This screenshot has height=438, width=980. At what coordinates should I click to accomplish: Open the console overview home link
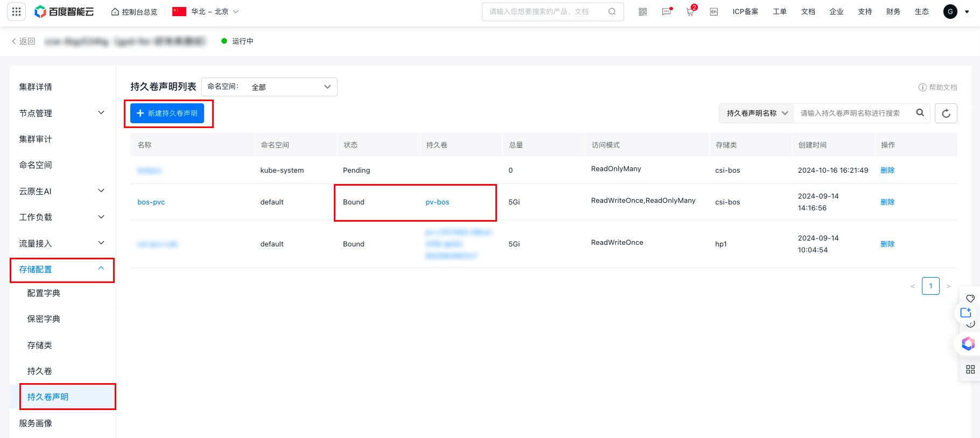coord(134,12)
